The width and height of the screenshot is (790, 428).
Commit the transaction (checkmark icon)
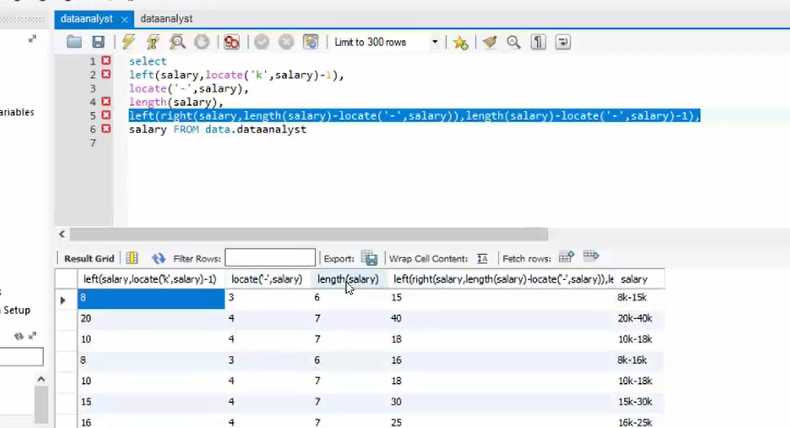[261, 42]
